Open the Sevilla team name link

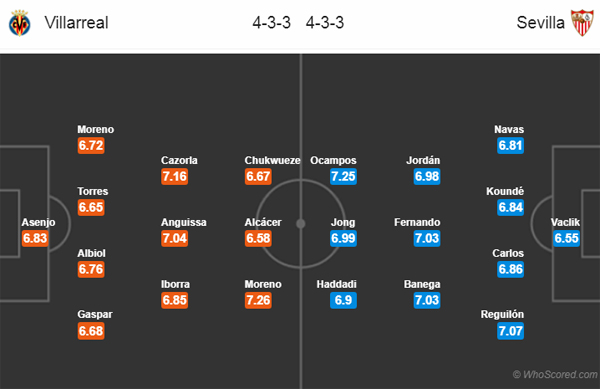540,23
